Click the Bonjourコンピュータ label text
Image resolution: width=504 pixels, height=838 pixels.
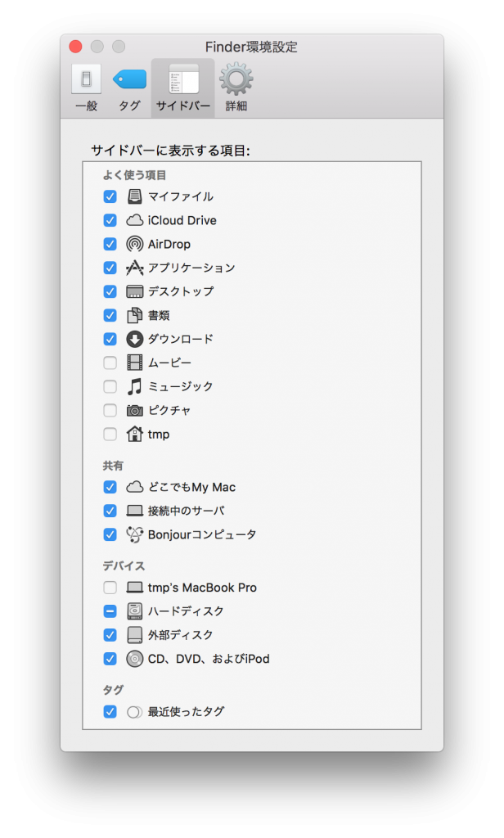coord(202,534)
